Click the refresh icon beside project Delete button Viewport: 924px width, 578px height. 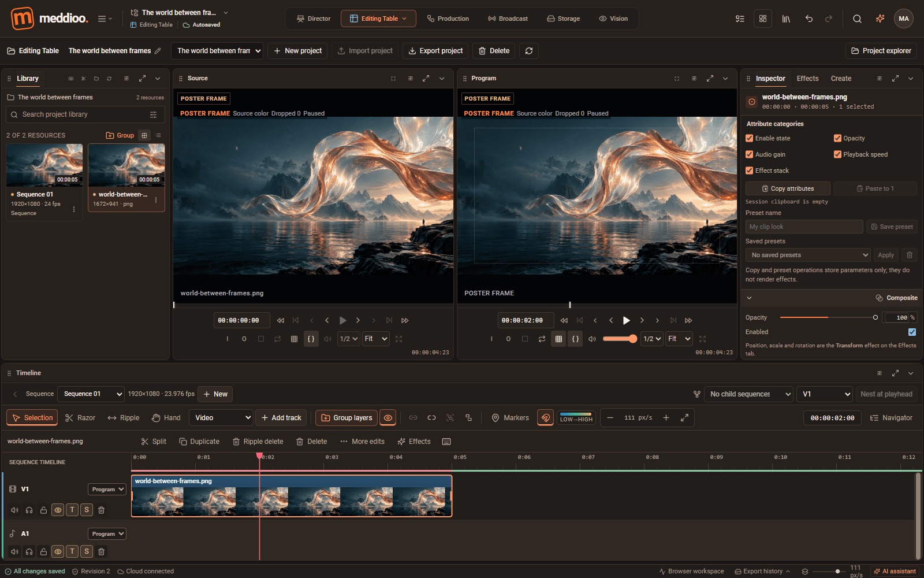click(529, 51)
